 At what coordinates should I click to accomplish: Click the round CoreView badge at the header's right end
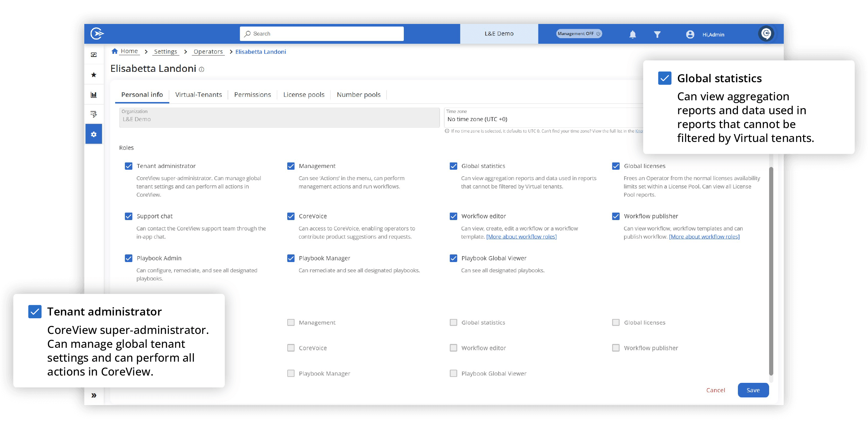coord(766,34)
